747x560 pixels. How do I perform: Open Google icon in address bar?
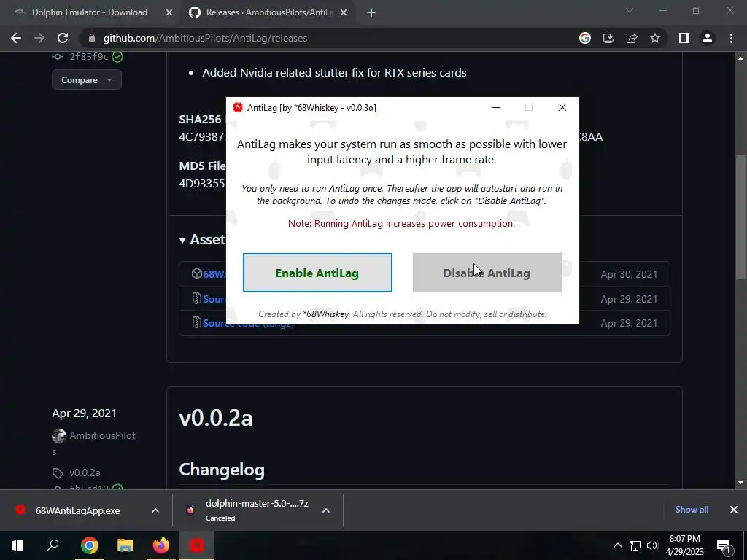[584, 38]
